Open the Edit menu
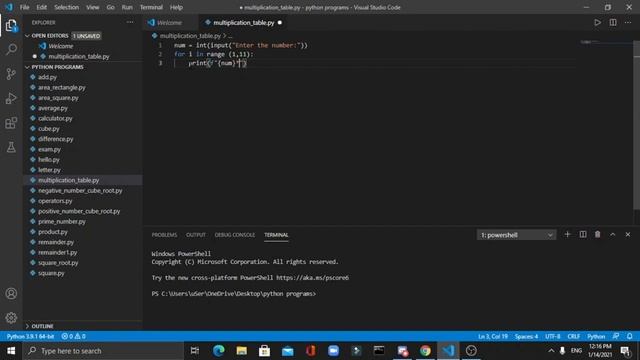 click(41, 7)
